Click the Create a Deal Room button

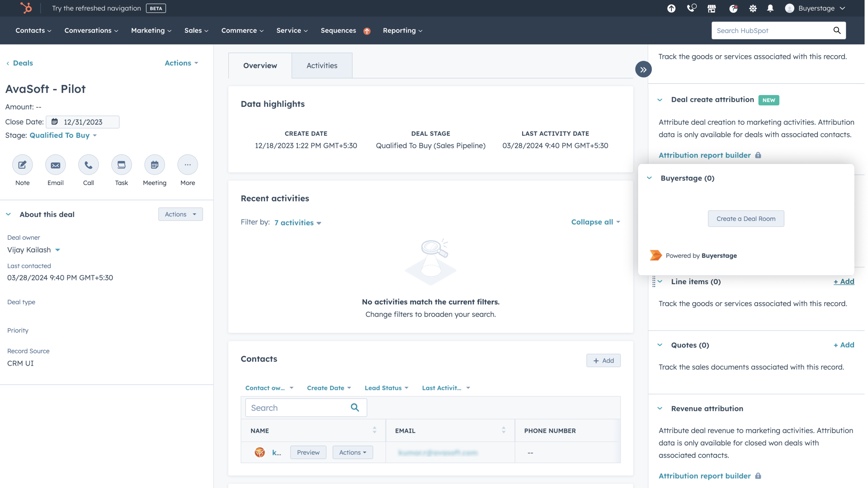pyautogui.click(x=746, y=219)
